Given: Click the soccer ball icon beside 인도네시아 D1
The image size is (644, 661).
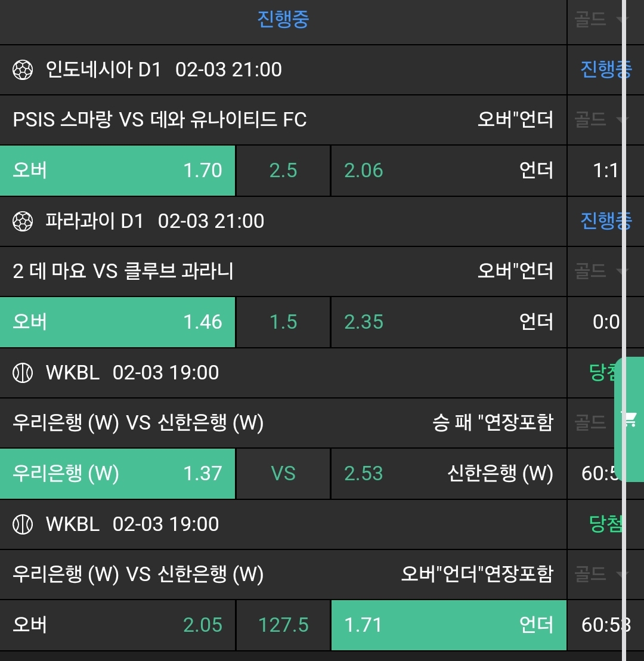Looking at the screenshot, I should click(x=23, y=70).
